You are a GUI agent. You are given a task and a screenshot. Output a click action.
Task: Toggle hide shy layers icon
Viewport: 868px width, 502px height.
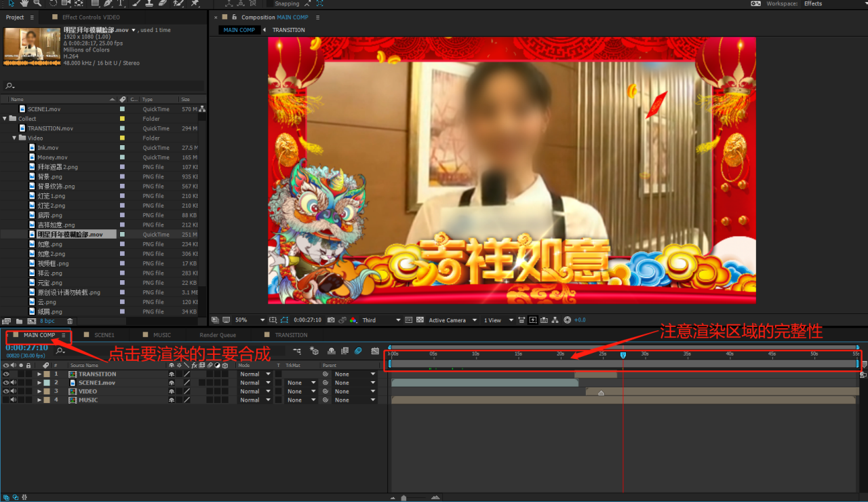[332, 351]
